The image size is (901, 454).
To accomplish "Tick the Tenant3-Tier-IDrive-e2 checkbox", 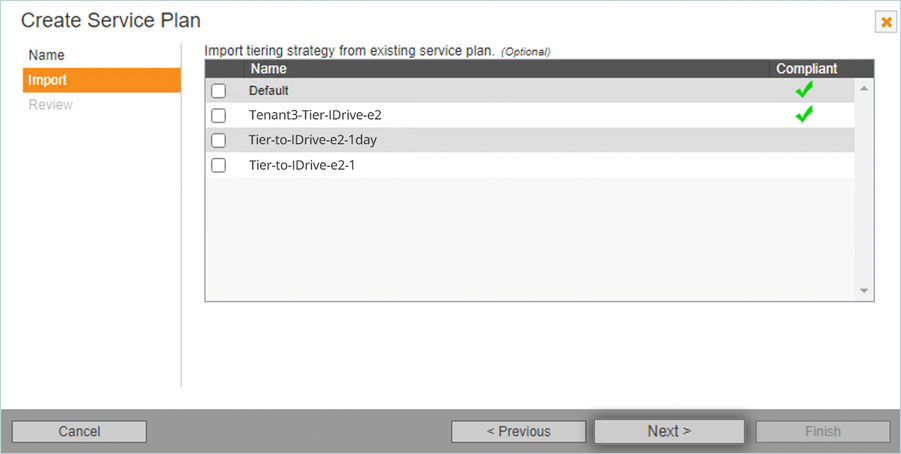I will pyautogui.click(x=218, y=116).
